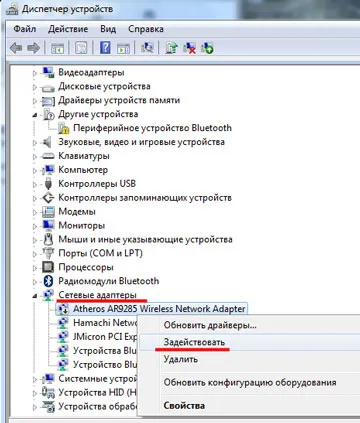Select the Сетевые адаптеры category label
Image resolution: width=360 pixels, height=423 pixels.
(x=97, y=295)
